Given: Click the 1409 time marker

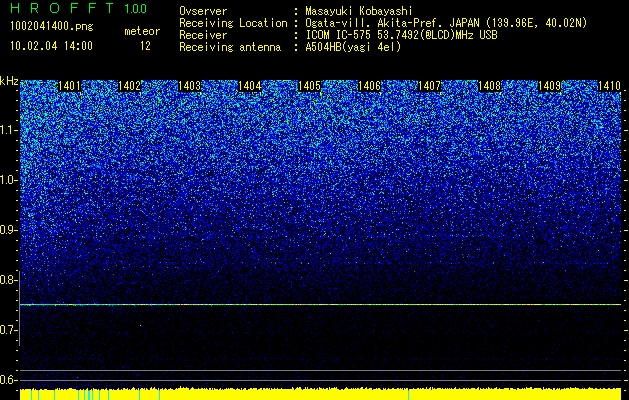Looking at the screenshot, I should (549, 86).
